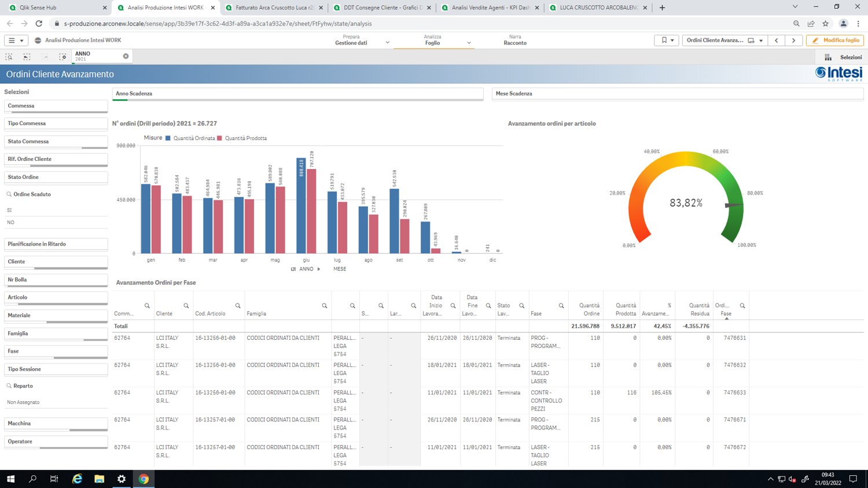The image size is (868, 488).
Task: Go to the next sheet arrow
Action: point(794,41)
